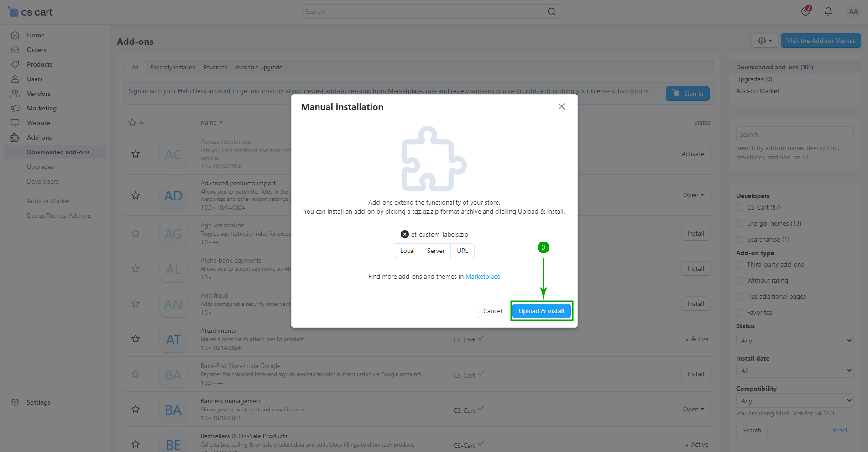
Task: Expand the gear settings dropdown near Add-on Market
Action: click(765, 41)
